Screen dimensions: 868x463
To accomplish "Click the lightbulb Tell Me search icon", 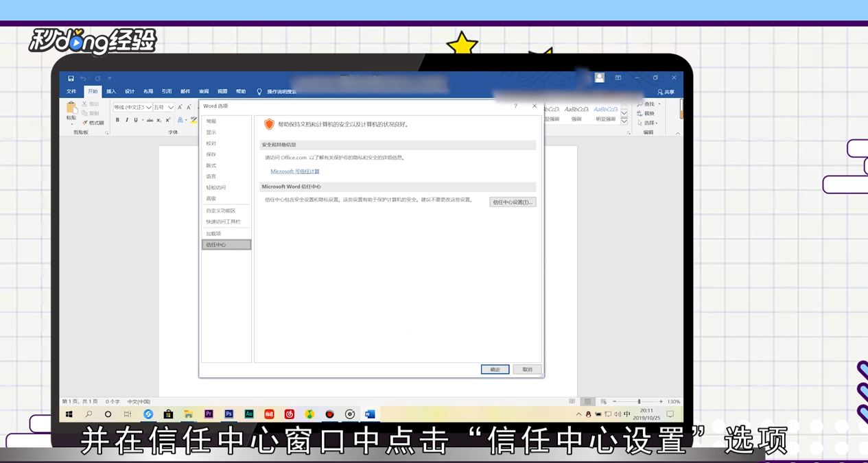I will (x=259, y=91).
